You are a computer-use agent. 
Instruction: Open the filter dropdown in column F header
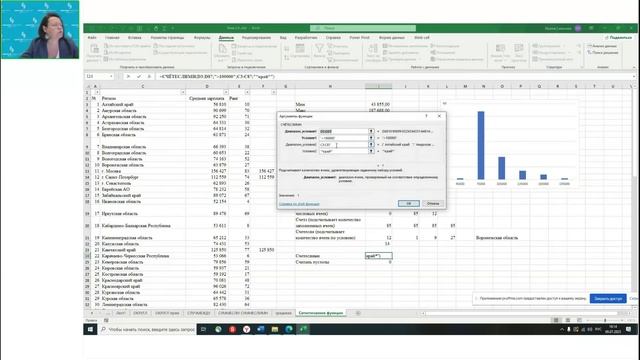click(x=273, y=93)
